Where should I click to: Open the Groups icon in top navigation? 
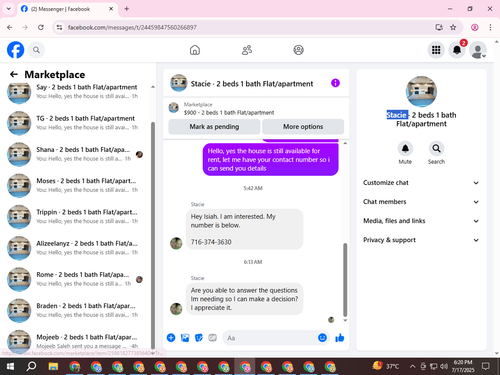coord(298,50)
